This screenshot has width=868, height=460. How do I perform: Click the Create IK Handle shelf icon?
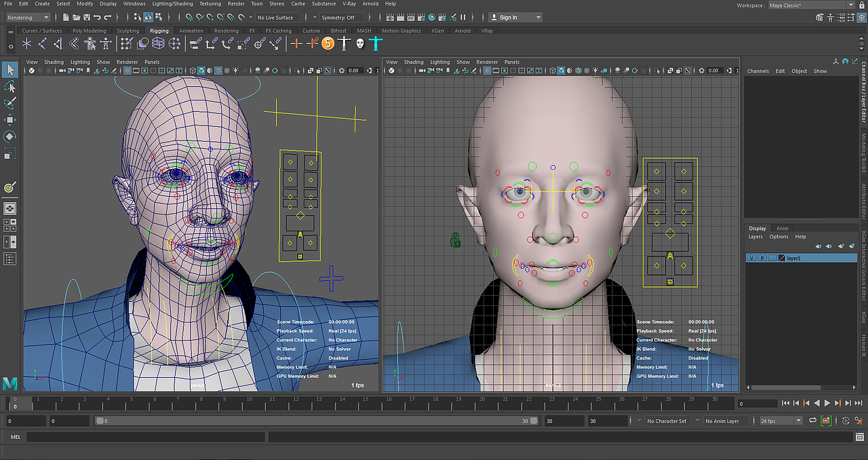[x=59, y=44]
